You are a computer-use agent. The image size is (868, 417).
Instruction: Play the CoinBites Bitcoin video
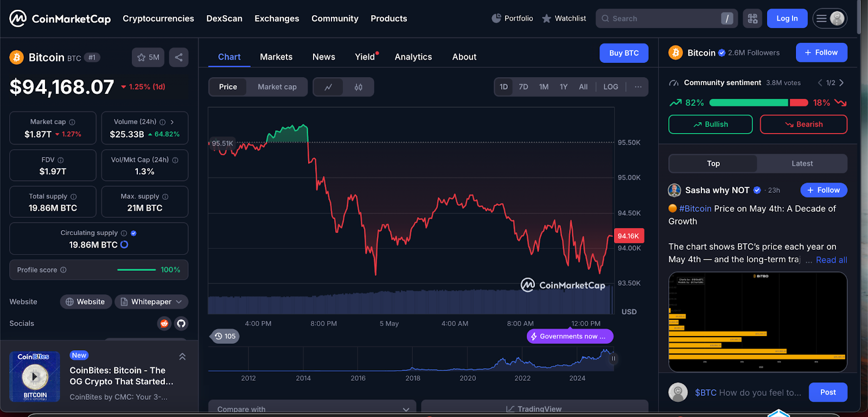(x=35, y=376)
